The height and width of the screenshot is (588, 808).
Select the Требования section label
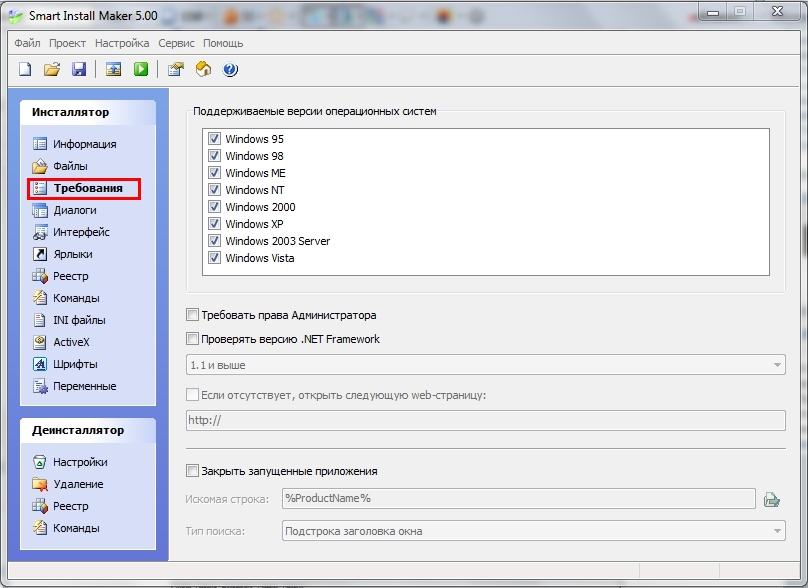(x=88, y=188)
